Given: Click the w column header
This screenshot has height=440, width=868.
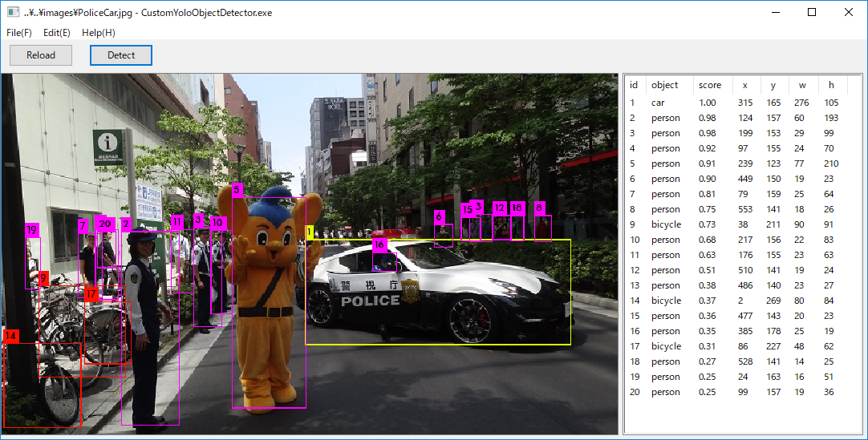Looking at the screenshot, I should [803, 85].
